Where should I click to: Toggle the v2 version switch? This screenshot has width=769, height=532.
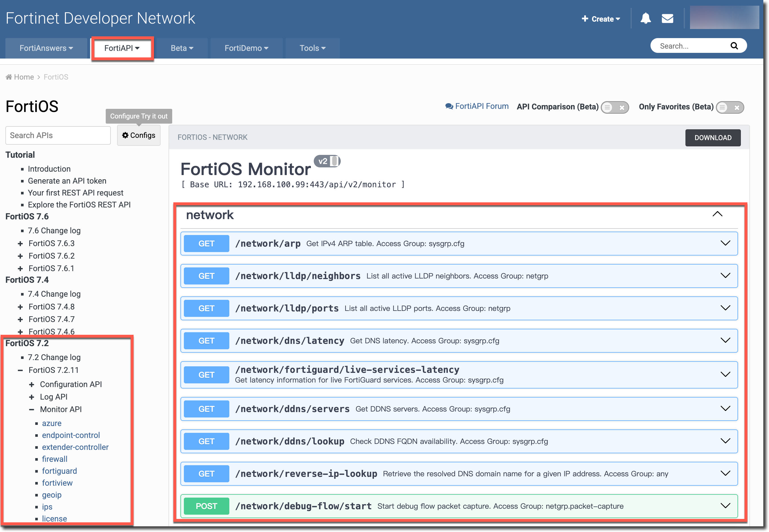[327, 162]
